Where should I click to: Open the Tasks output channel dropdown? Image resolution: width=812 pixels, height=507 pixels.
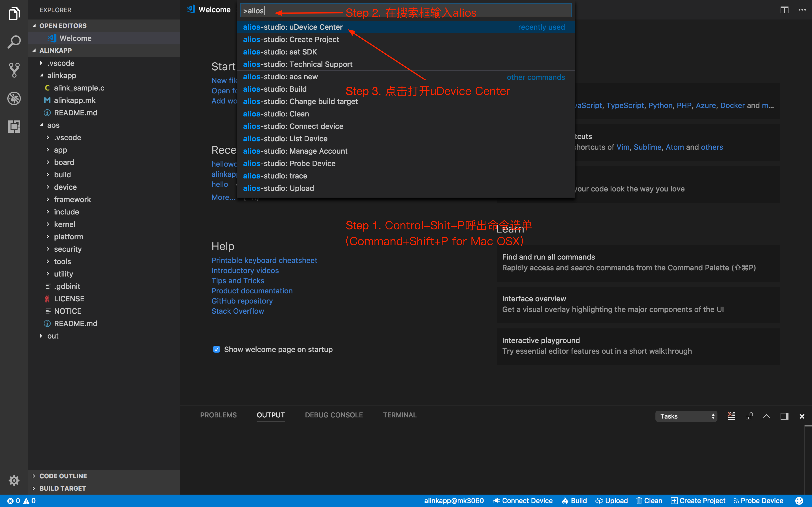coord(686,416)
